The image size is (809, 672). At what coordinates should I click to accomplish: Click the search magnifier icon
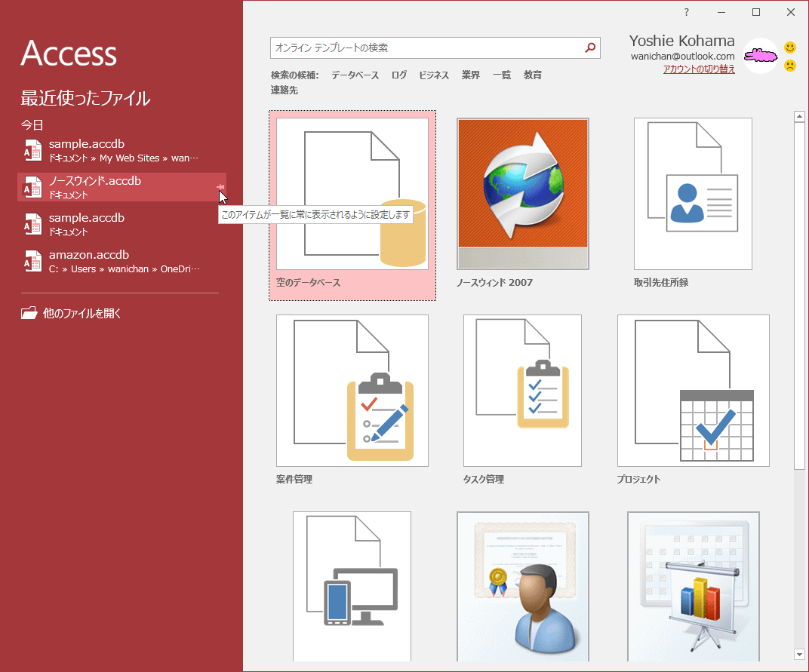(590, 48)
